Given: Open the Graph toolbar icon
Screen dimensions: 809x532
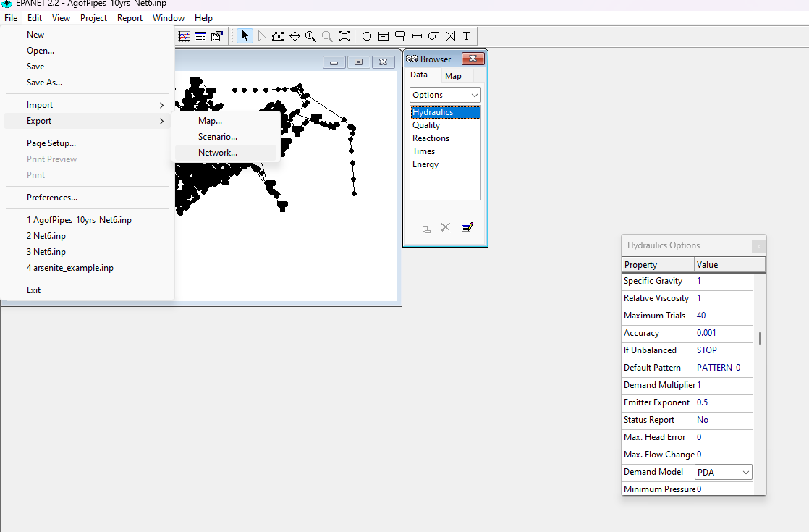Looking at the screenshot, I should pyautogui.click(x=185, y=36).
